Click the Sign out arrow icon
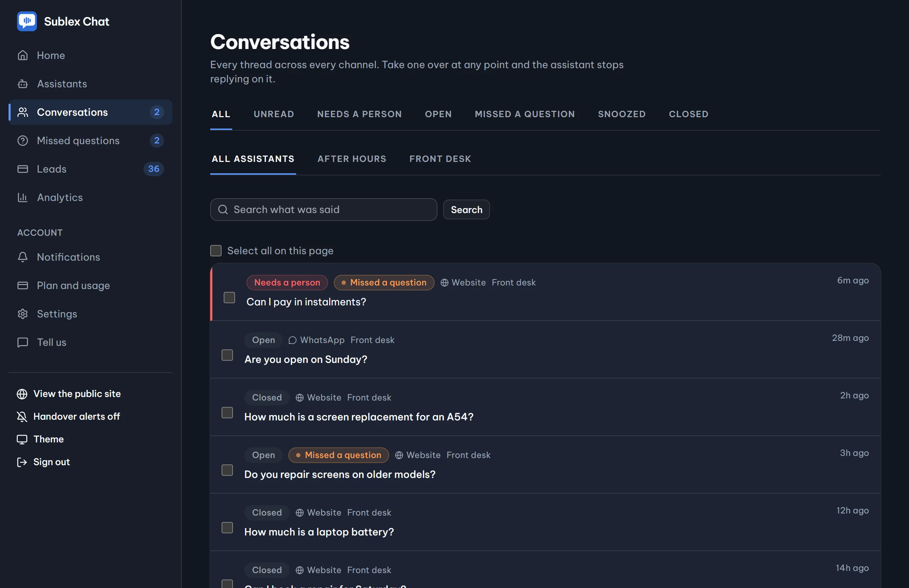The image size is (909, 588). point(22,462)
